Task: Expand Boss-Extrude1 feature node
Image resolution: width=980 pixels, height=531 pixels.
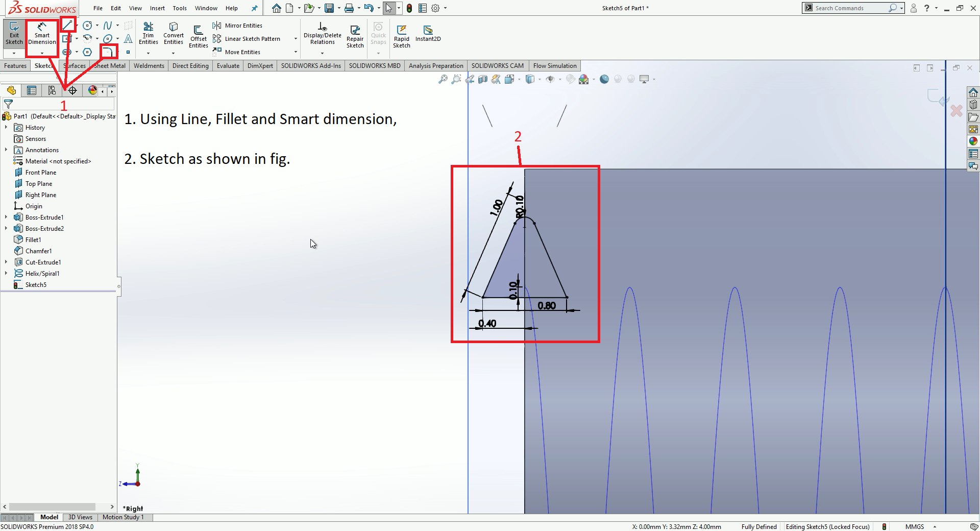Action: 6,218
